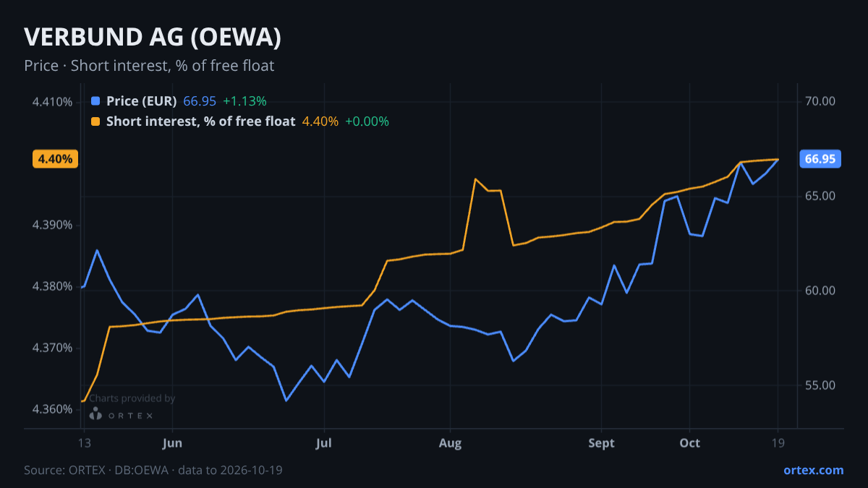Viewport: 868px width, 488px height.
Task: Click the ORTEX logo icon
Action: coord(95,414)
